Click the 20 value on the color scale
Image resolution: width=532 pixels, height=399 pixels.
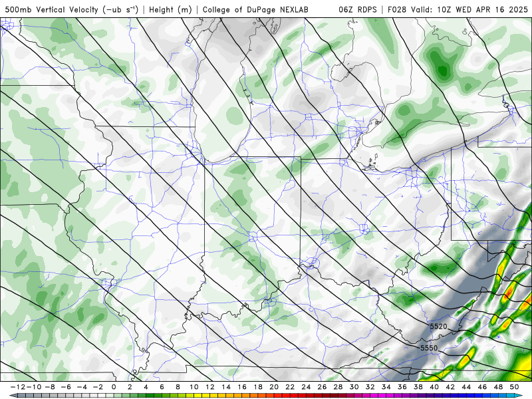274,387
